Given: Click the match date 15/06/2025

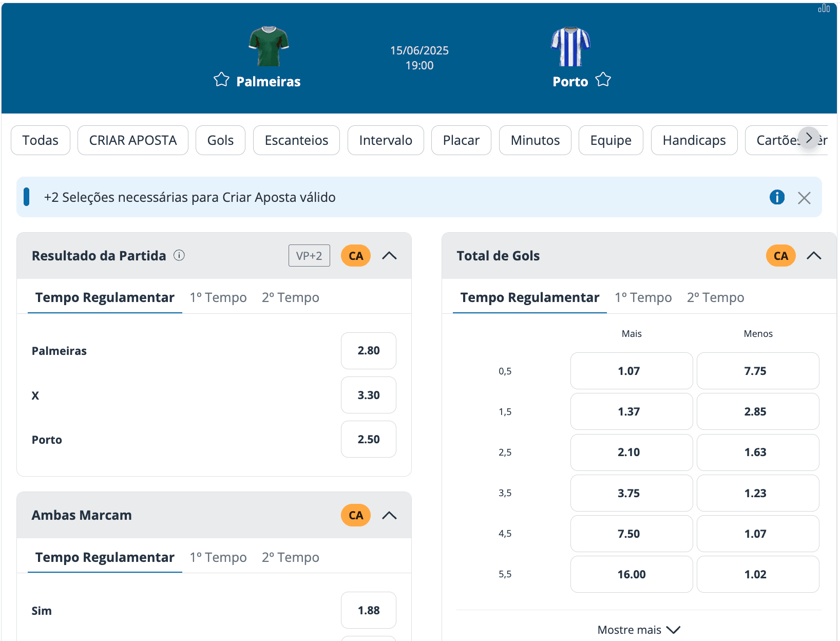Looking at the screenshot, I should coord(419,50).
